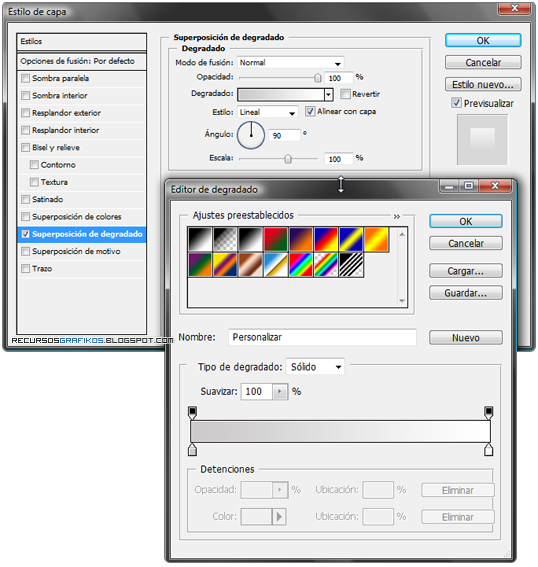Toggle Resplandor exterior checkbox
The height and width of the screenshot is (567, 538).
click(25, 113)
